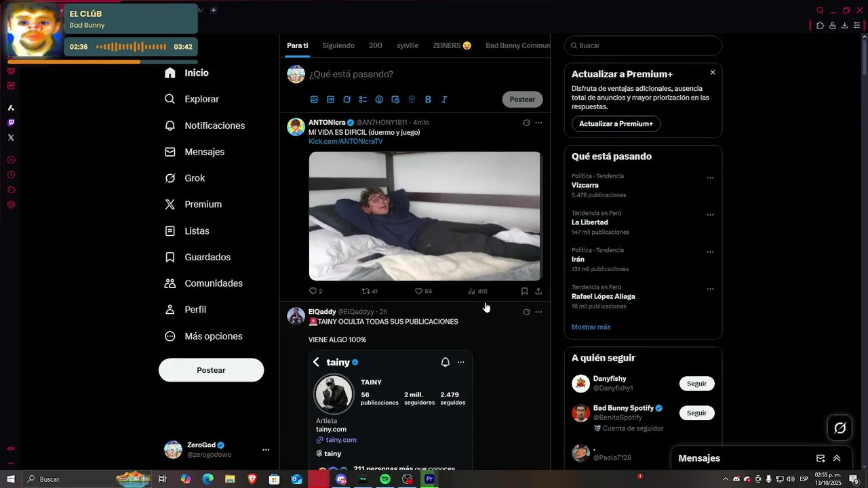This screenshot has height=488, width=868.
Task: Open the Kick.com/ANTONIcraTV link
Action: click(345, 142)
